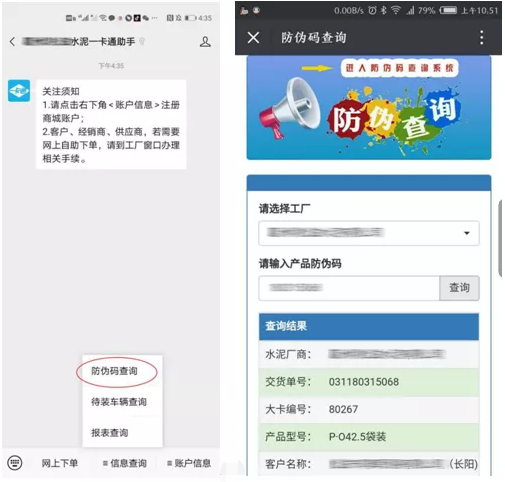
Task: Open the three-dot more options menu
Action: point(481,37)
